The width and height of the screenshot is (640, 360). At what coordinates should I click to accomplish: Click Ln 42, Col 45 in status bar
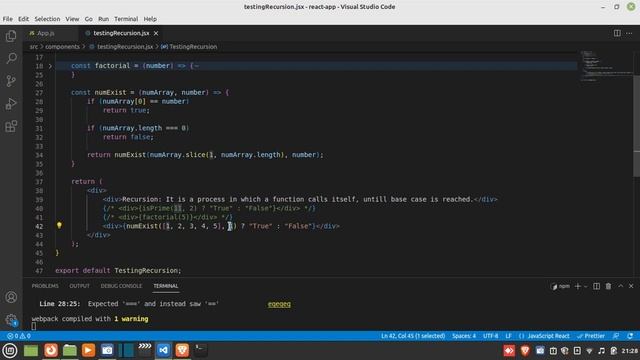(413, 336)
